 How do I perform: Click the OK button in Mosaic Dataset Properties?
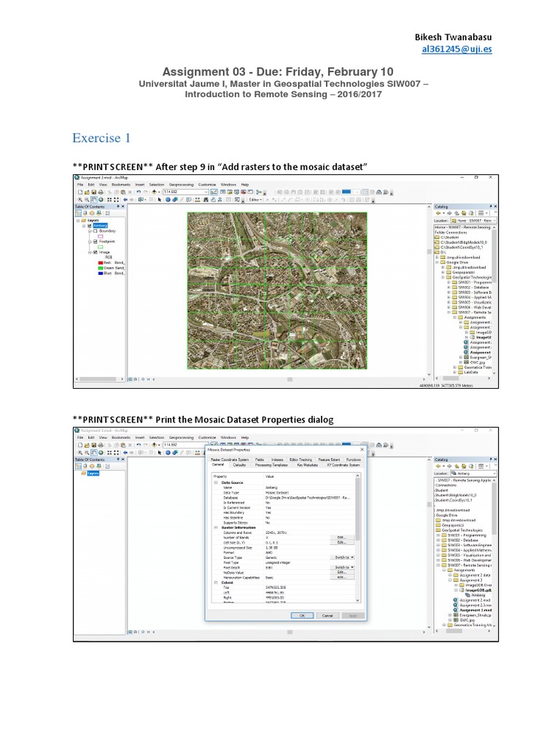point(302,616)
